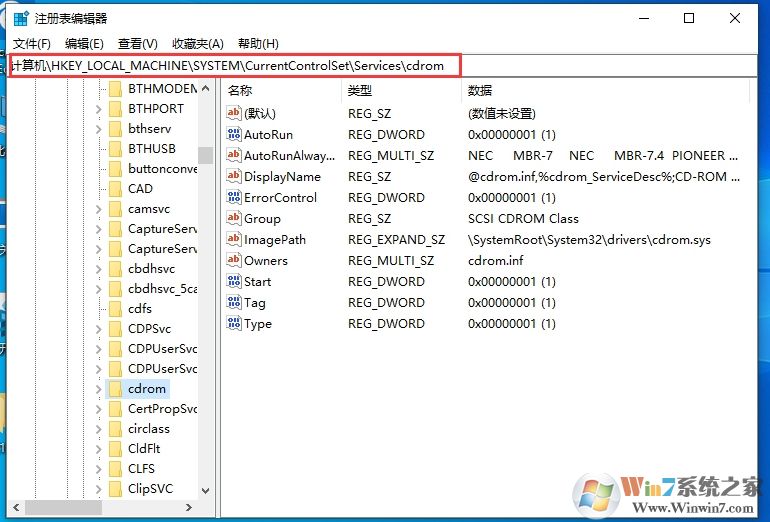This screenshot has width=770, height=522.
Task: Click the BTHUSB folder icon
Action: [x=115, y=149]
